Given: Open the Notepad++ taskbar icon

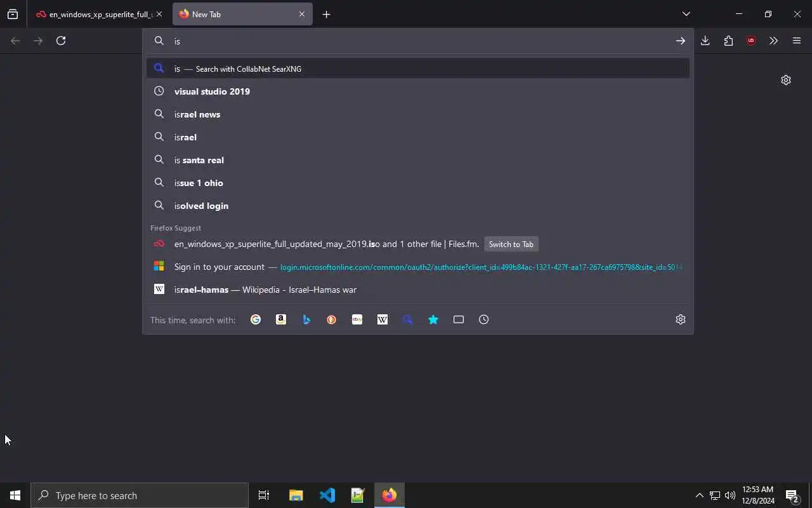Looking at the screenshot, I should click(358, 495).
